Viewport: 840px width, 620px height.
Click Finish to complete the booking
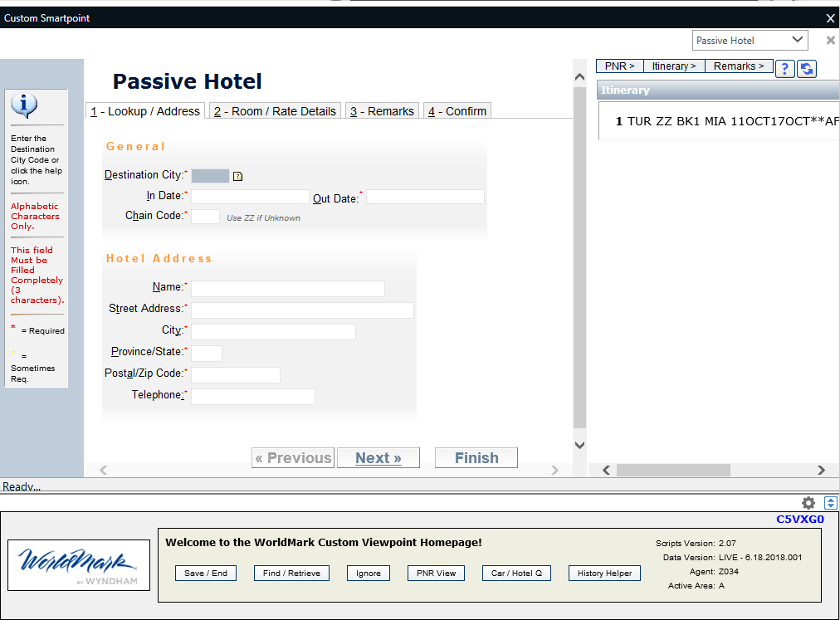(x=476, y=457)
